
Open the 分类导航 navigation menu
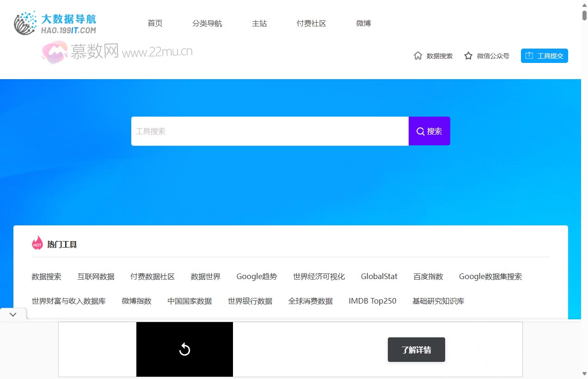point(207,23)
